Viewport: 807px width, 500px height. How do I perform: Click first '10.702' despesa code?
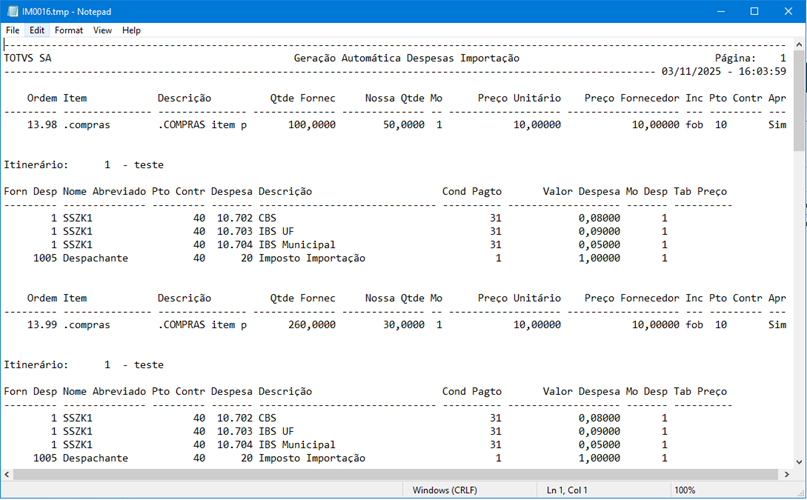pyautogui.click(x=235, y=218)
